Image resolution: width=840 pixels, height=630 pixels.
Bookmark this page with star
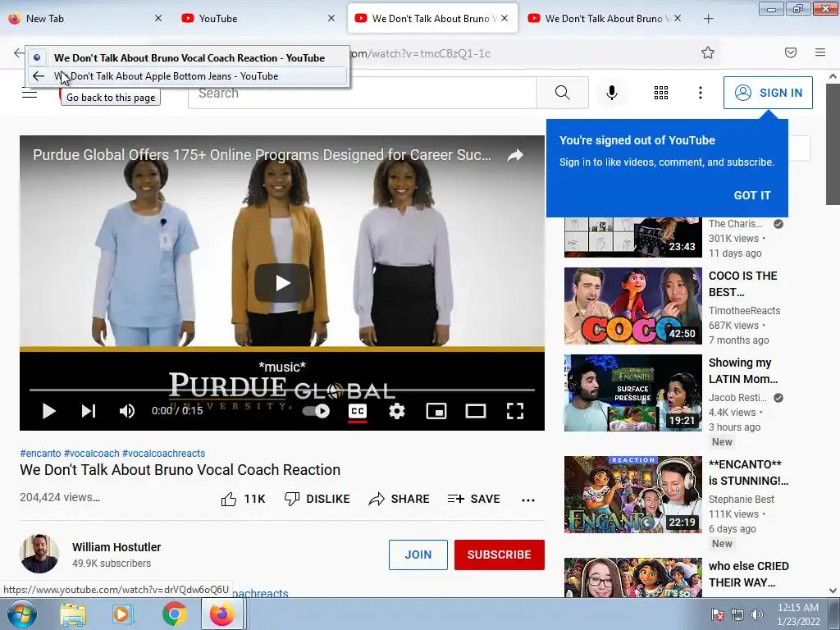pyautogui.click(x=708, y=52)
